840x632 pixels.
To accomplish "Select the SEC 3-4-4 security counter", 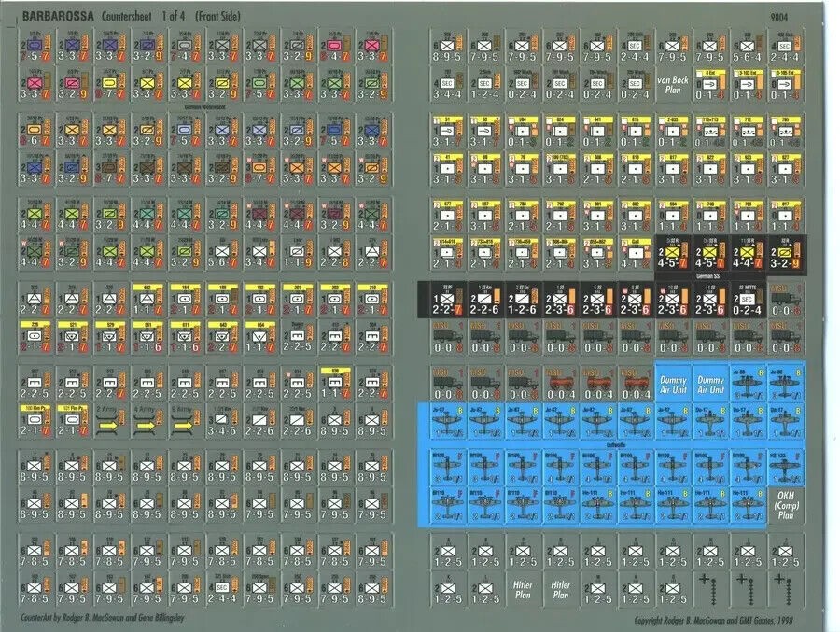I will [447, 84].
